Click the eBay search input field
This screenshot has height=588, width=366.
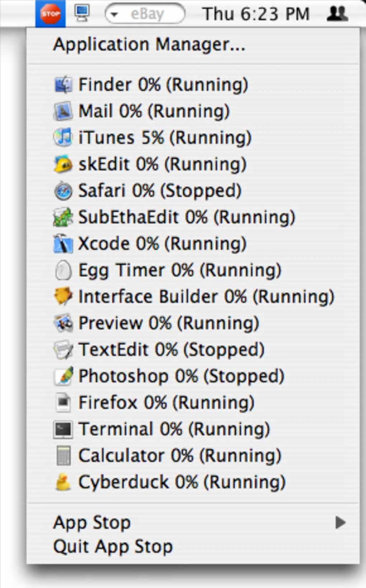pos(151,14)
